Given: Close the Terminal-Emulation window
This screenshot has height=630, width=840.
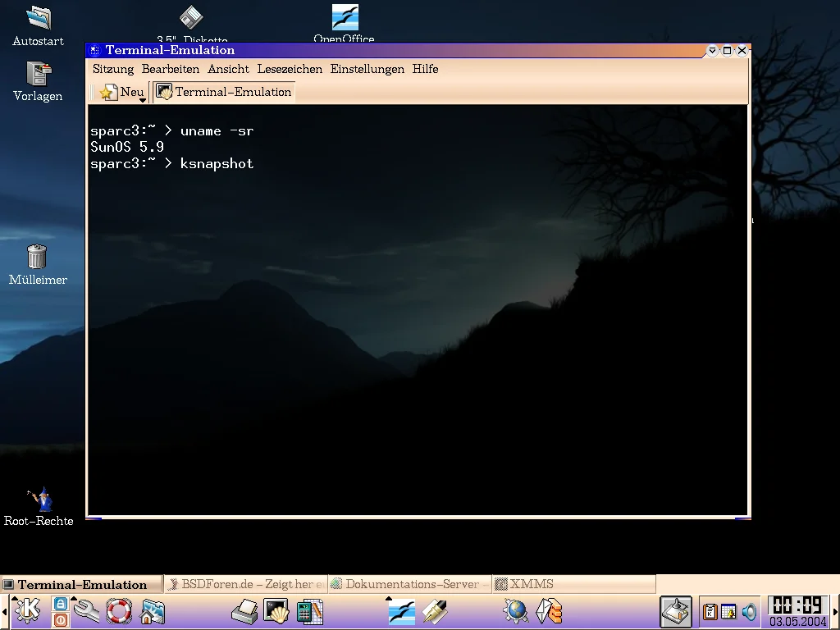Looking at the screenshot, I should [x=742, y=51].
